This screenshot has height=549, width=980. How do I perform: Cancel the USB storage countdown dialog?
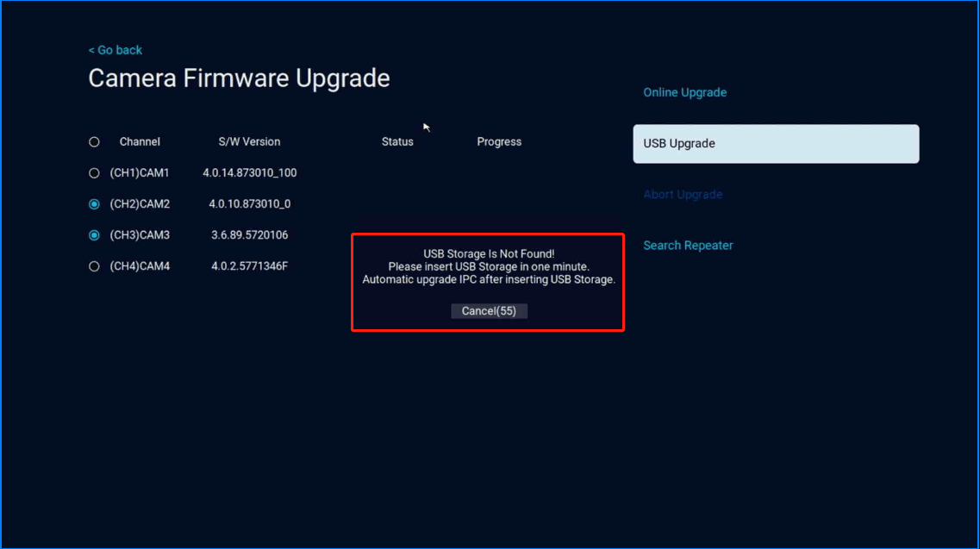pyautogui.click(x=489, y=311)
